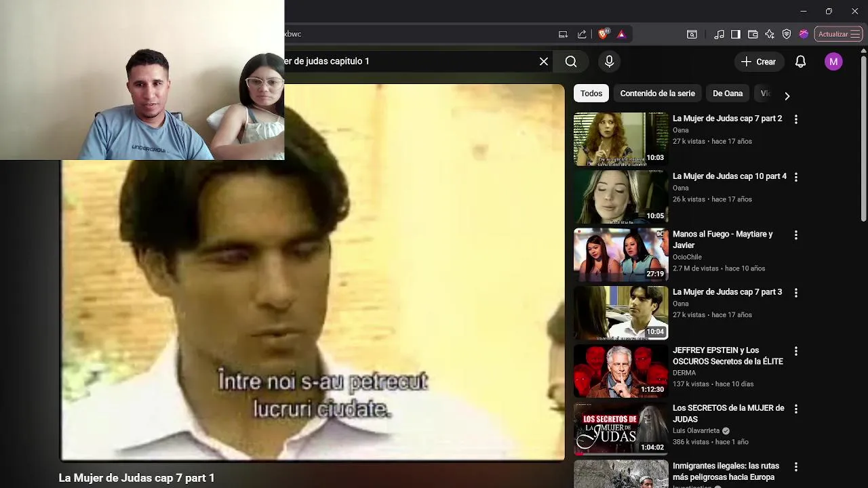Open the Brave Wallet icon

(x=753, y=34)
